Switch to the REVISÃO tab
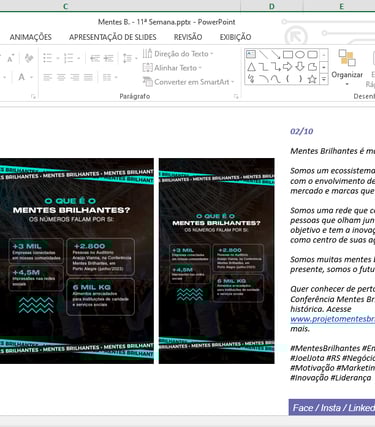Viewport: 375px width, 427px height. [x=188, y=37]
